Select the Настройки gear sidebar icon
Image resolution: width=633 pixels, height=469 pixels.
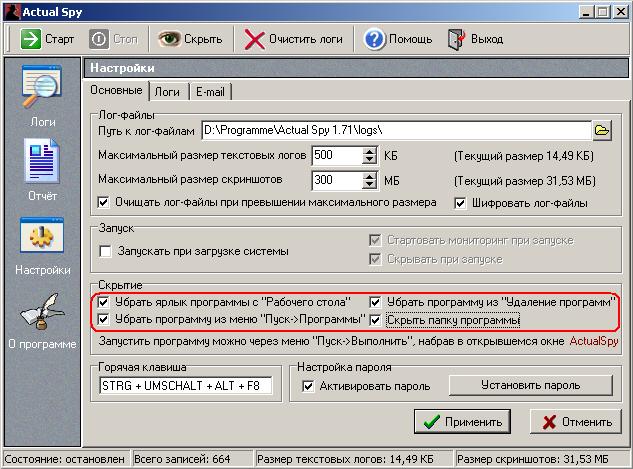coord(42,235)
